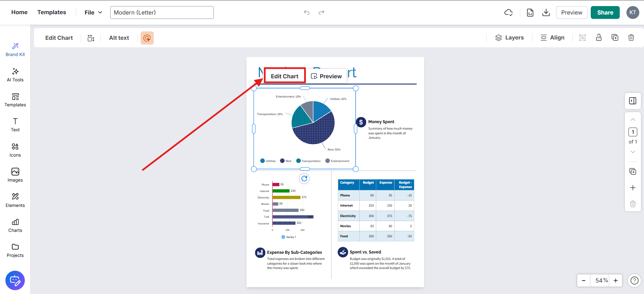
Task: Toggle the orange animation click button
Action: coord(147,38)
